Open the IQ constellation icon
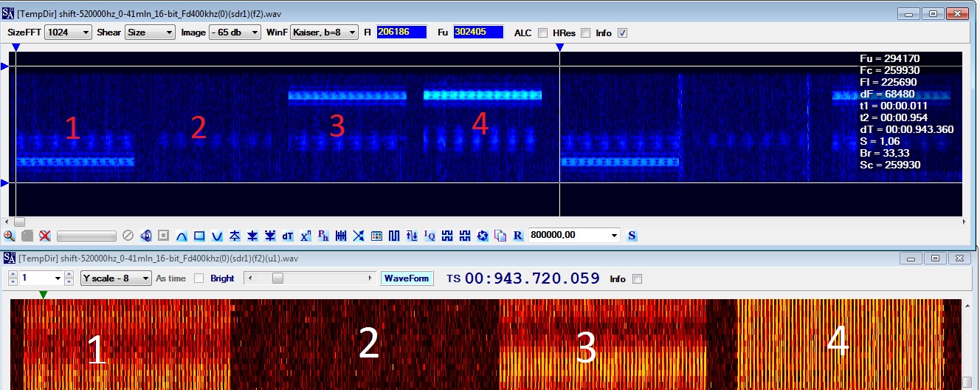The width and height of the screenshot is (980, 390). point(429,236)
